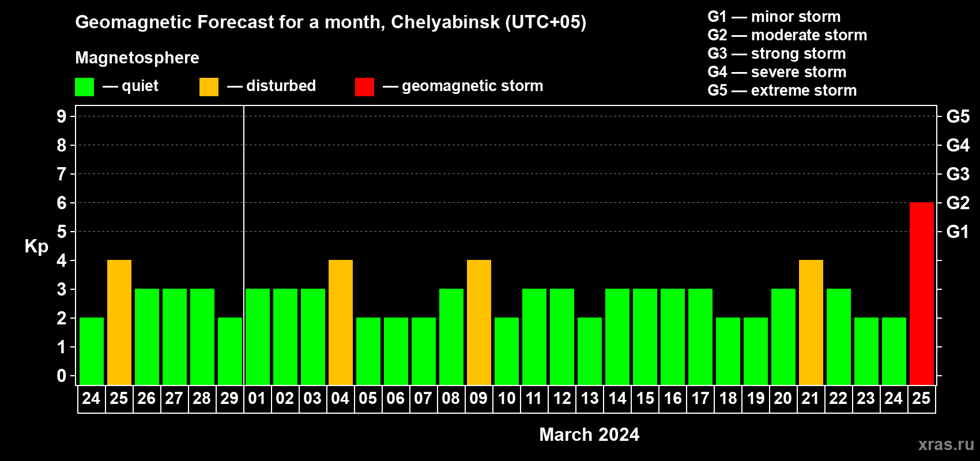Select the green bar above date 11
This screenshot has height=461, width=980.
pyautogui.click(x=534, y=337)
